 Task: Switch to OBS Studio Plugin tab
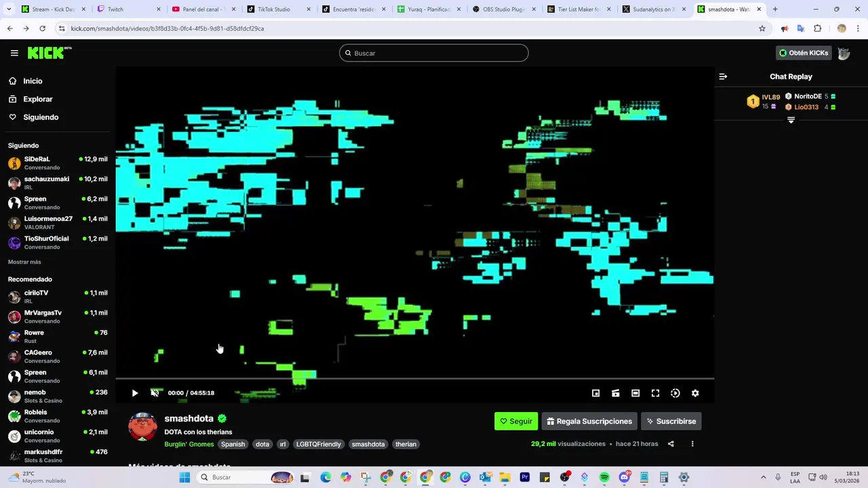point(504,9)
